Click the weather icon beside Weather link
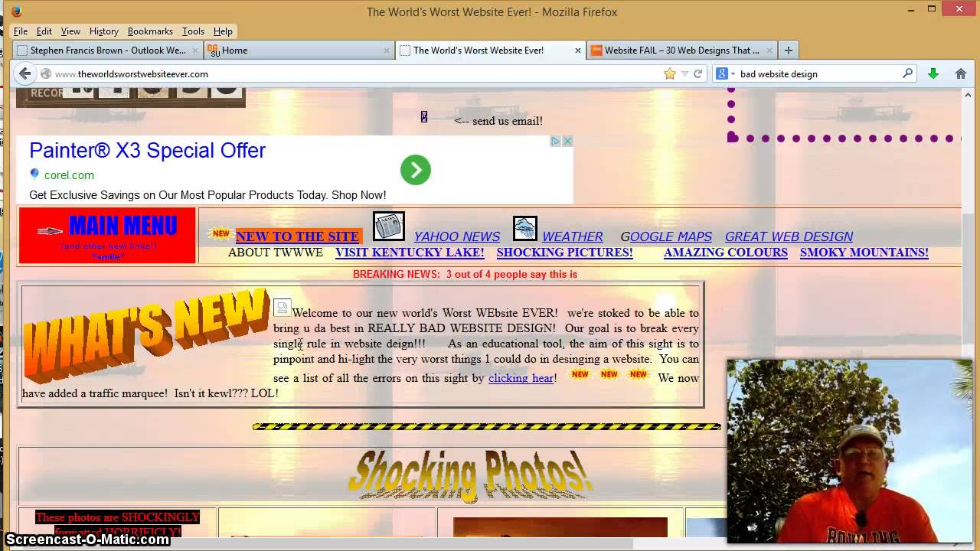980x551 pixels. tap(525, 228)
